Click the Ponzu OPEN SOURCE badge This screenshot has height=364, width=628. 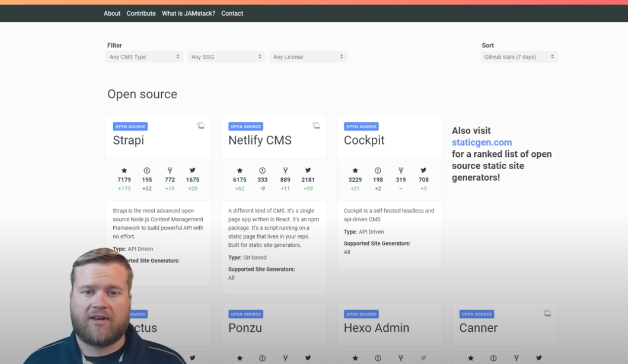(246, 314)
